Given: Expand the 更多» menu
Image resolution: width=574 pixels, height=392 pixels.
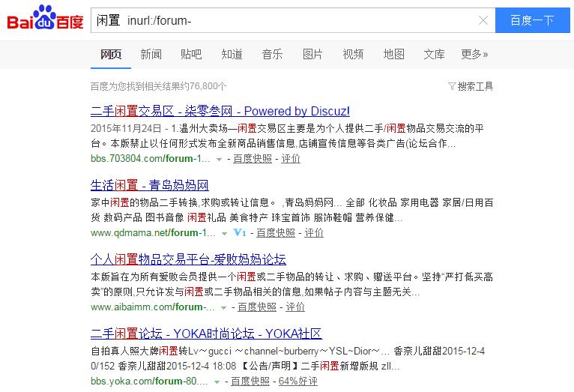Looking at the screenshot, I should 474,54.
